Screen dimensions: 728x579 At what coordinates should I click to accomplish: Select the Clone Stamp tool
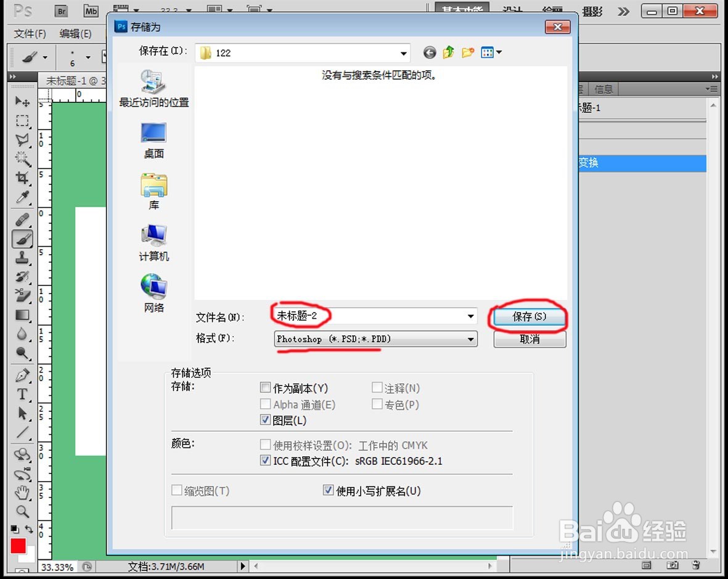(22, 257)
